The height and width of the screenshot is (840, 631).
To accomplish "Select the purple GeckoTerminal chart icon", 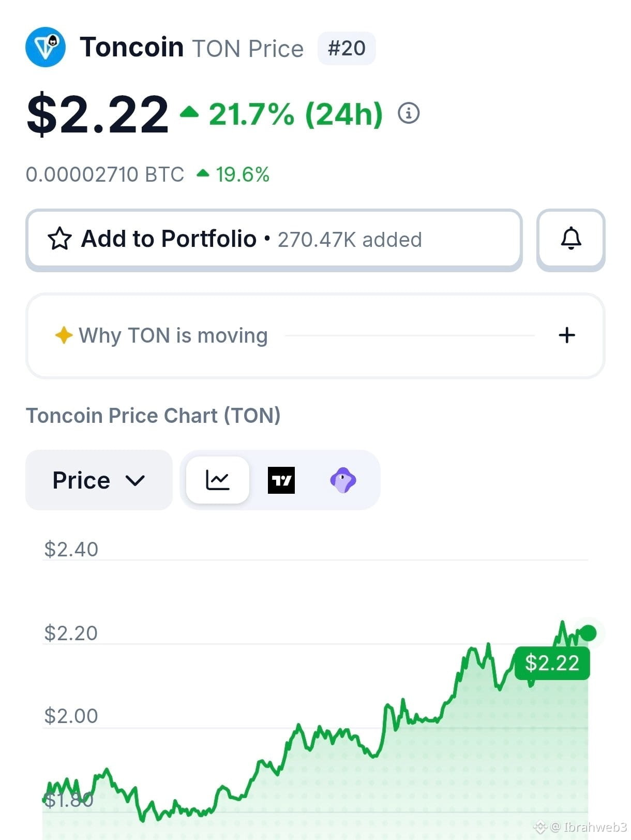I will [343, 480].
